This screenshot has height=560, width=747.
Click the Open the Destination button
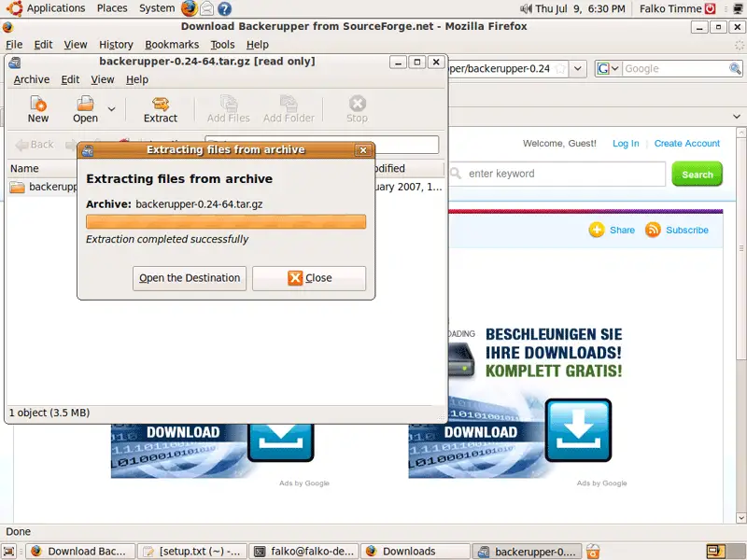click(190, 278)
